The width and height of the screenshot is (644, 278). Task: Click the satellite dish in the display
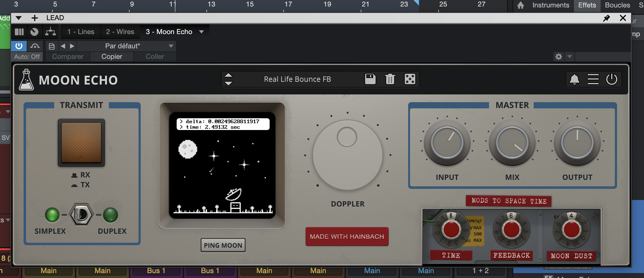(234, 194)
